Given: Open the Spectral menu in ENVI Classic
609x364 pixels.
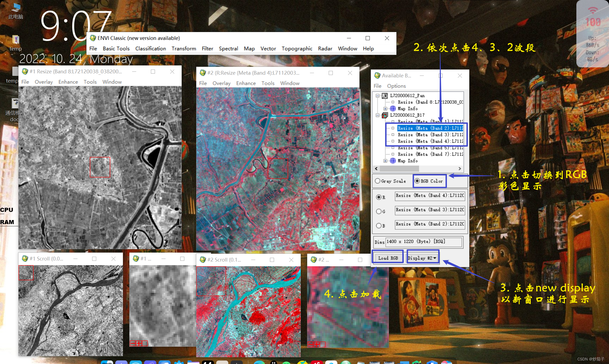Looking at the screenshot, I should 228,49.
